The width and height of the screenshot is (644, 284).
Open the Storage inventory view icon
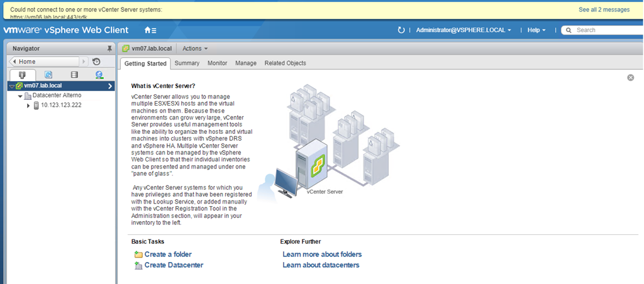coord(74,75)
